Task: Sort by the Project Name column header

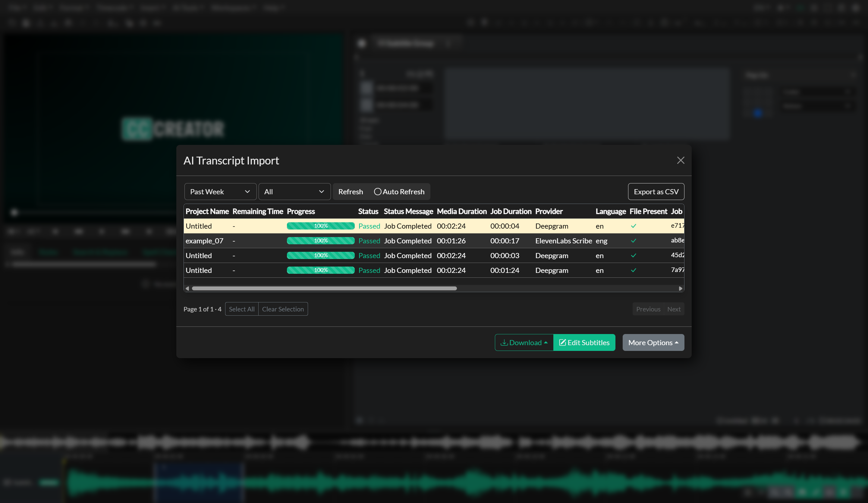Action: pyautogui.click(x=207, y=211)
